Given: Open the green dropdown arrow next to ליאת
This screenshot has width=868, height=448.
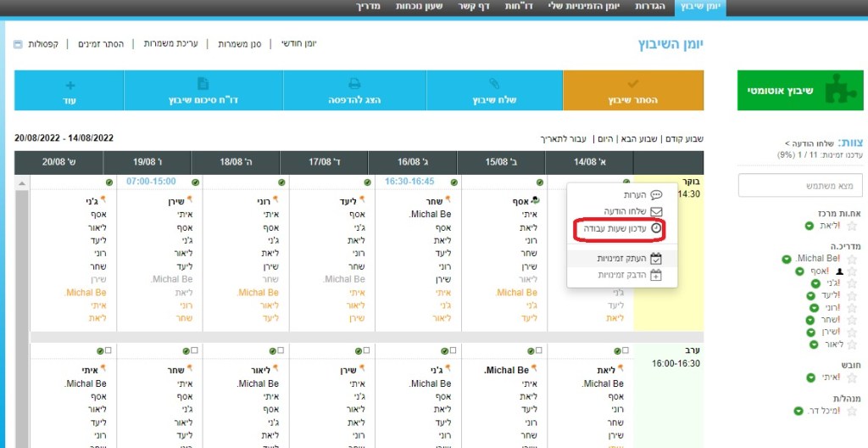Looking at the screenshot, I should (x=810, y=225).
